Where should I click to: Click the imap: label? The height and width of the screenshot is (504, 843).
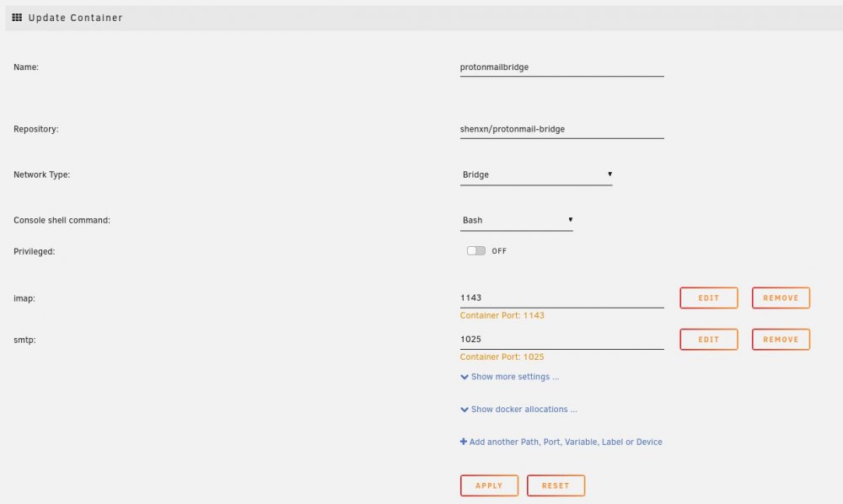coord(24,298)
